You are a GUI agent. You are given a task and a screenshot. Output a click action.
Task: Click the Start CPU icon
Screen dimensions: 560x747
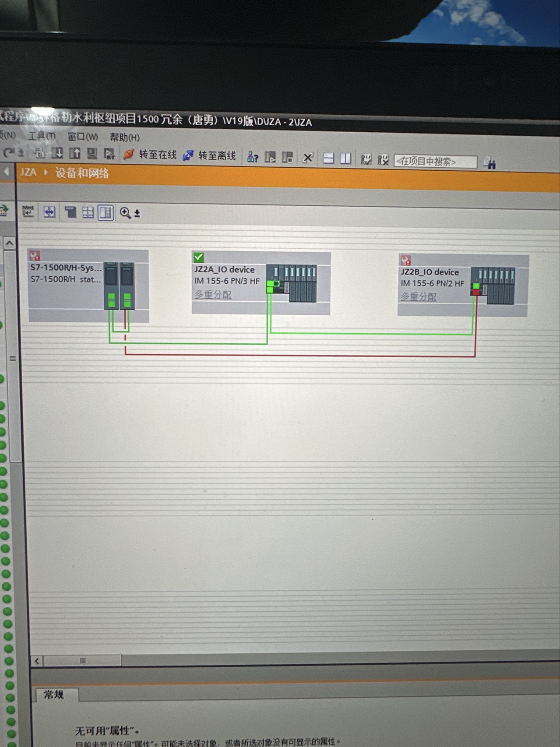270,157
